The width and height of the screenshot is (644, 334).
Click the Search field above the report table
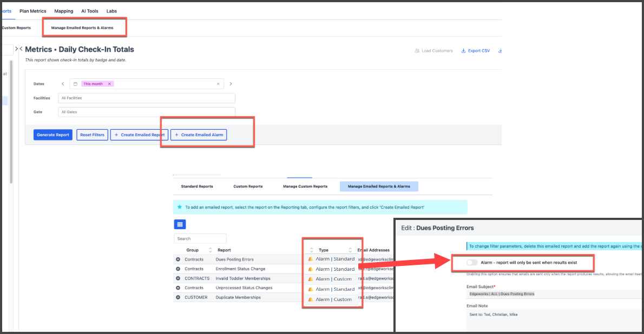tap(200, 238)
